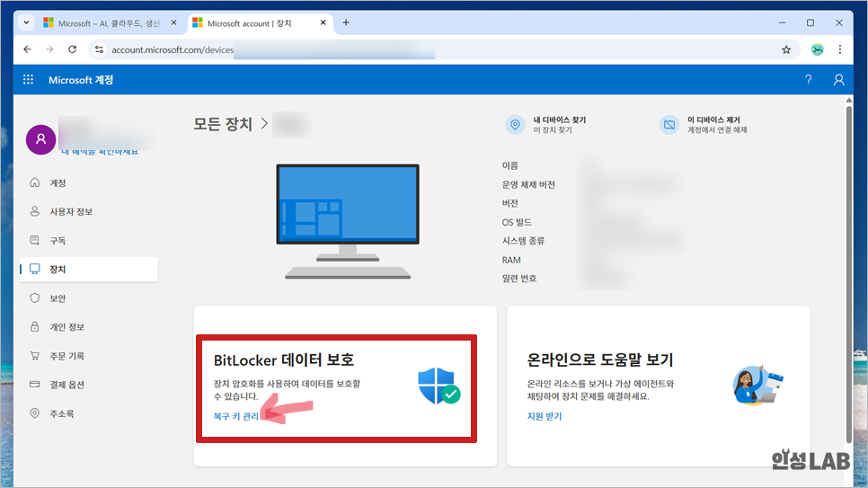Minimize the Chrome window

[x=783, y=22]
